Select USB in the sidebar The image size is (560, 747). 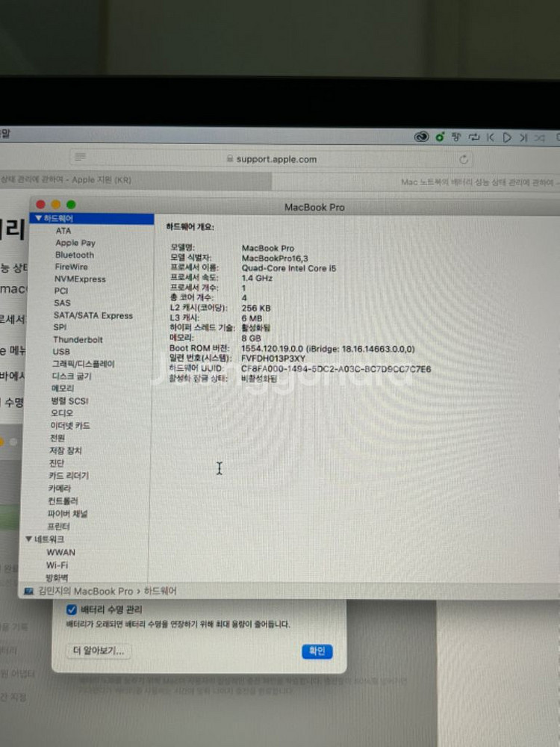[61, 352]
